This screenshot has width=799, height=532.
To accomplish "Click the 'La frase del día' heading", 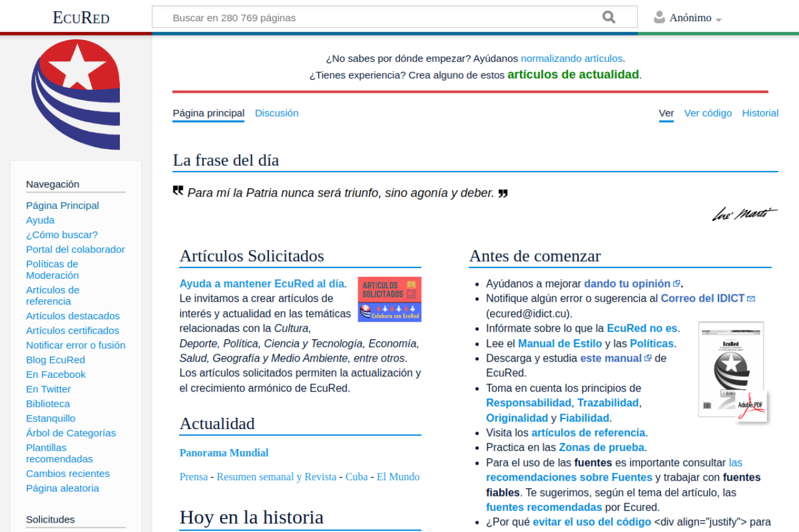I will click(x=226, y=160).
